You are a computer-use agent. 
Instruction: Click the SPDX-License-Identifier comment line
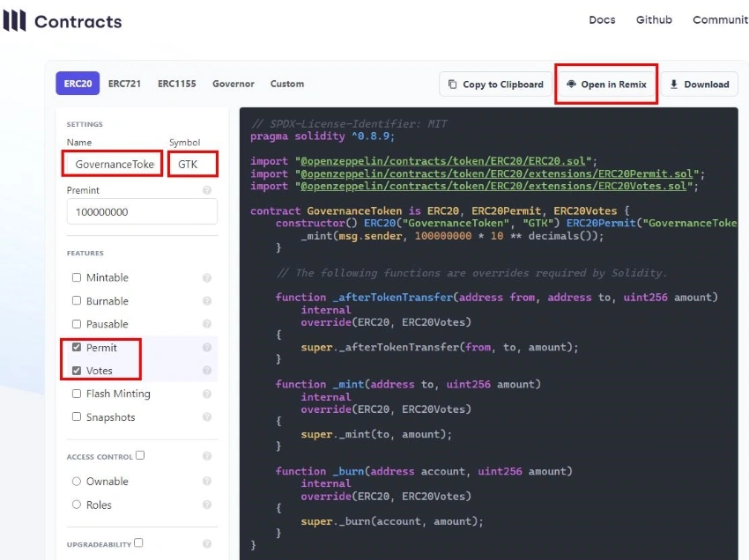[349, 123]
